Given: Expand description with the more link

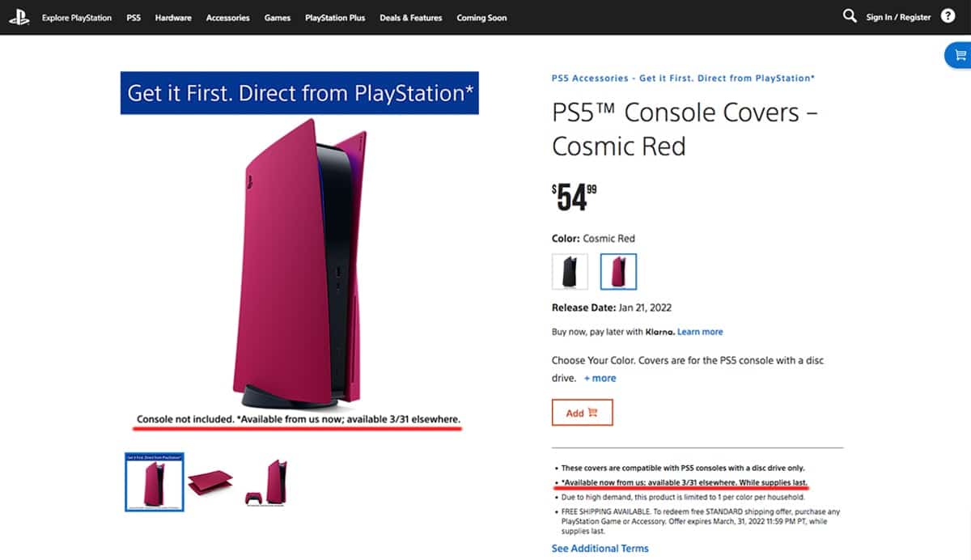Looking at the screenshot, I should pyautogui.click(x=600, y=378).
